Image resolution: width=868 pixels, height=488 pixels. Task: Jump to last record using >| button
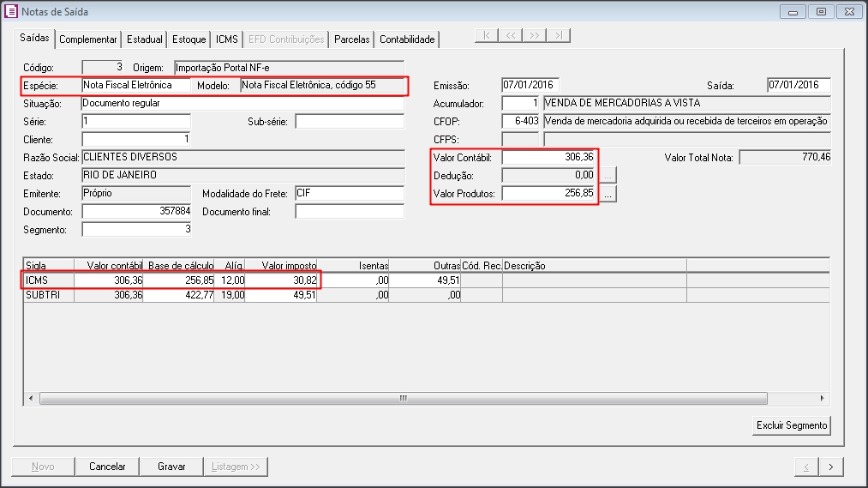point(559,35)
